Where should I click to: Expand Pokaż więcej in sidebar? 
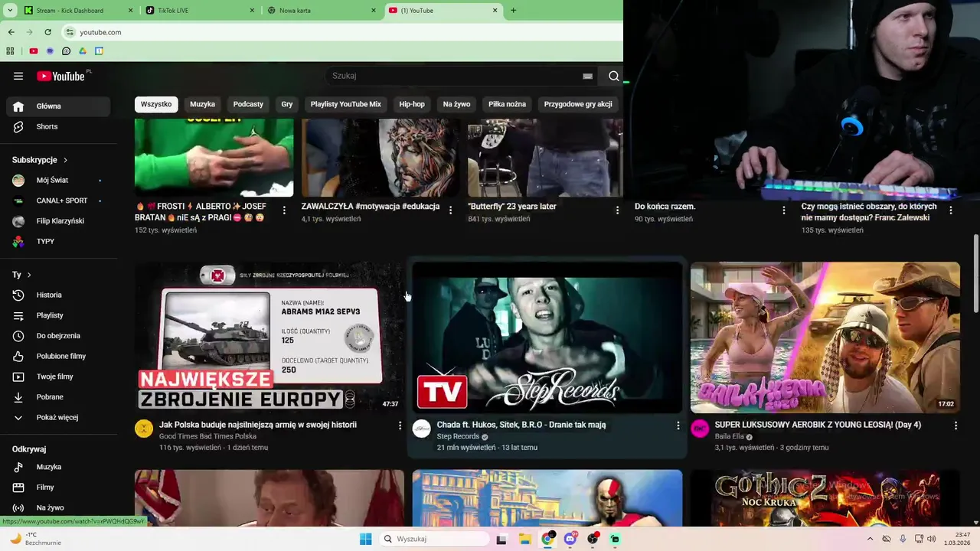pos(58,418)
